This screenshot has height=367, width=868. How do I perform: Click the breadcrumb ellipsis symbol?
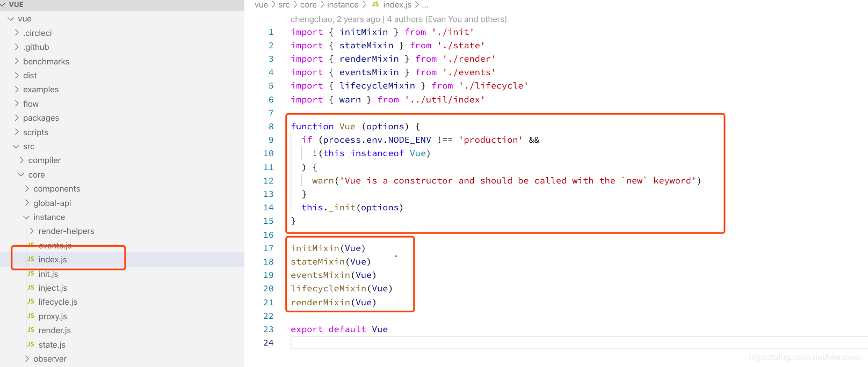point(425,5)
